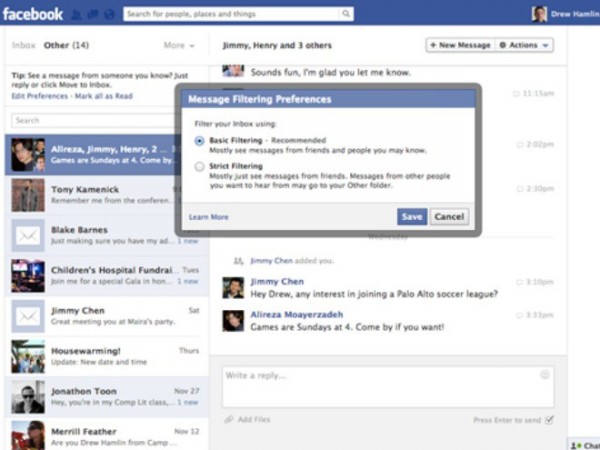Click Add Files link
This screenshot has width=600, height=450.
(254, 419)
